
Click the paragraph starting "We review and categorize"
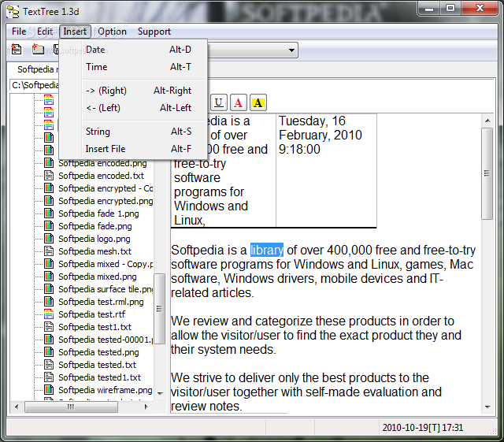pos(316,335)
